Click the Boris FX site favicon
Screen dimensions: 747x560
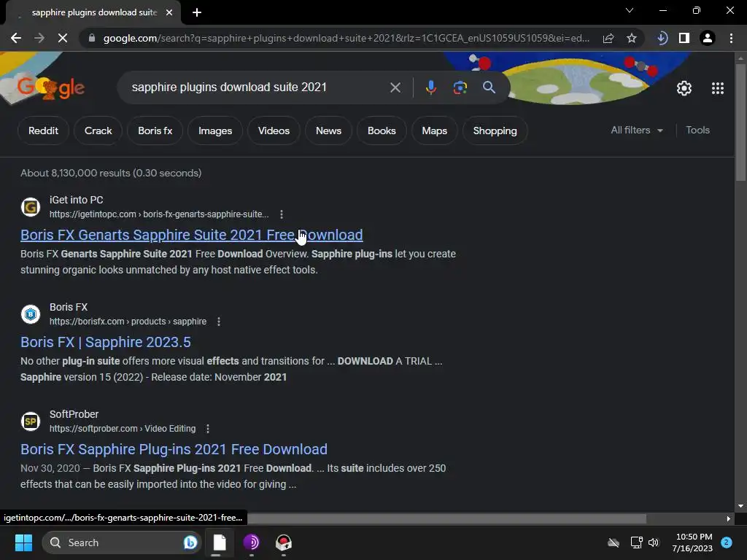coord(31,314)
